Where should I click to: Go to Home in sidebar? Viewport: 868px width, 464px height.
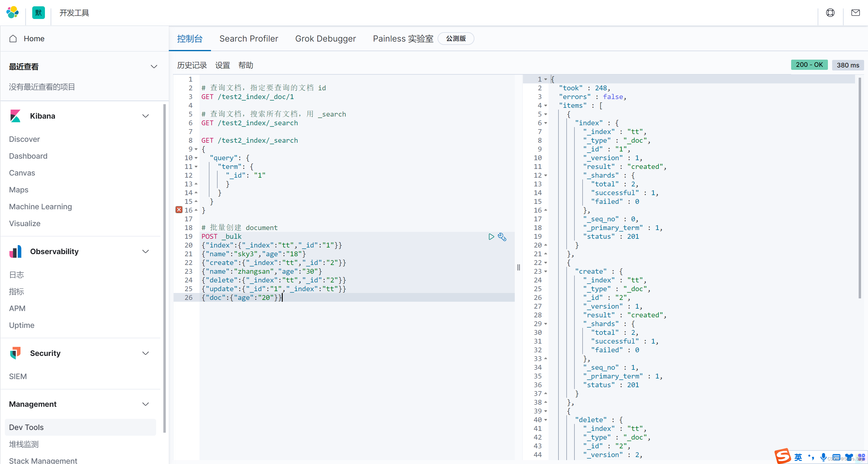(x=34, y=39)
